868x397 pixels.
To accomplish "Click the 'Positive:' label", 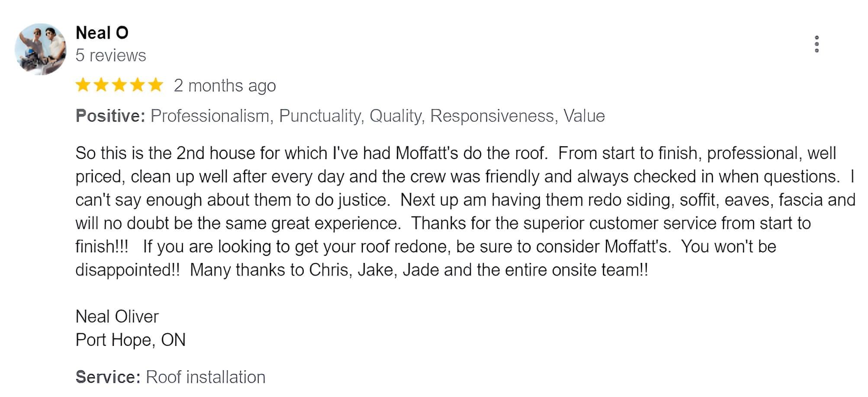I will pyautogui.click(x=110, y=116).
